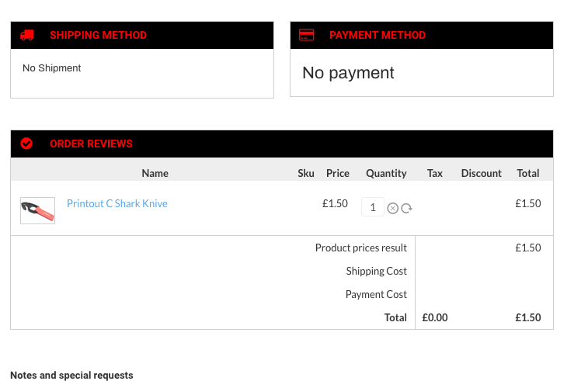Remove Printout C Shark Knive from cart

click(x=393, y=208)
